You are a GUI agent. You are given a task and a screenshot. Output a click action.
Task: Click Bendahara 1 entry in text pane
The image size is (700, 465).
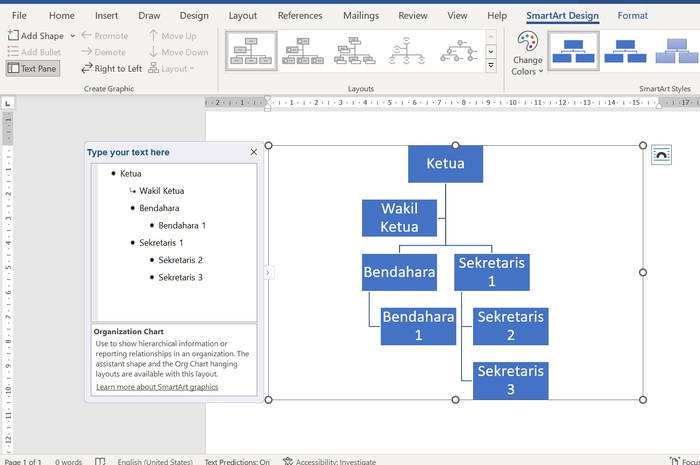[182, 225]
